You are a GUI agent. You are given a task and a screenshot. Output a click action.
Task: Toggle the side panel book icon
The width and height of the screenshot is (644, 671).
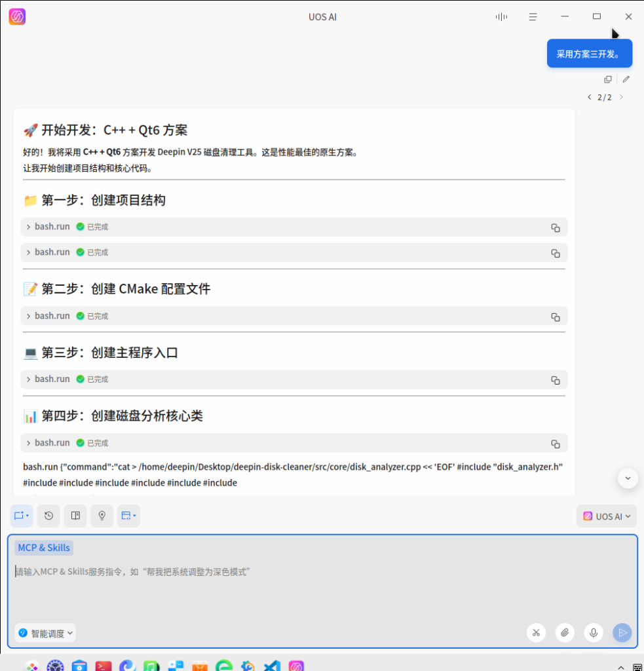point(75,516)
